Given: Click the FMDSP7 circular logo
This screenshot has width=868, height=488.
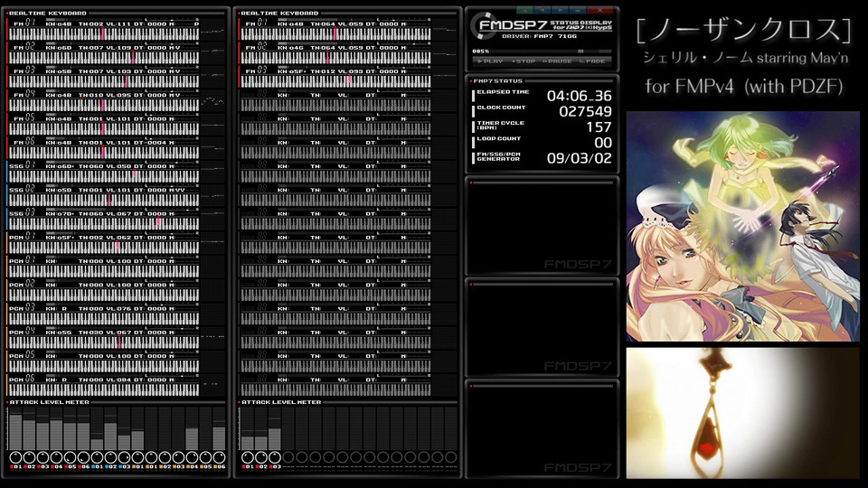Looking at the screenshot, I should coord(484,25).
